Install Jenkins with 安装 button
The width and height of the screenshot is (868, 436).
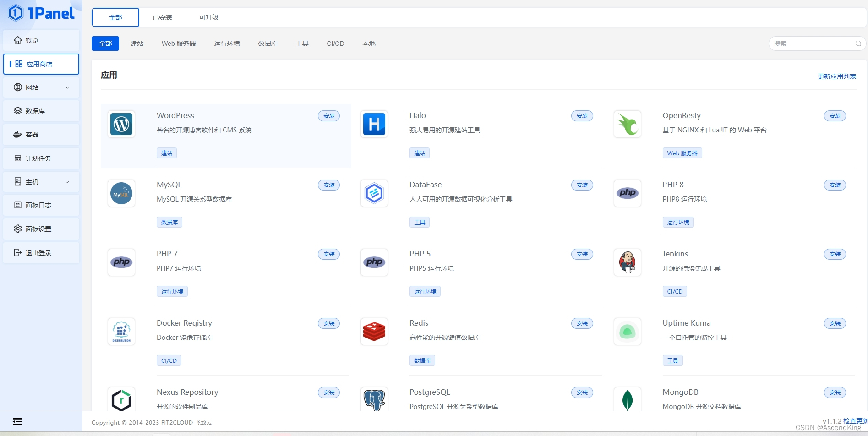coord(835,254)
